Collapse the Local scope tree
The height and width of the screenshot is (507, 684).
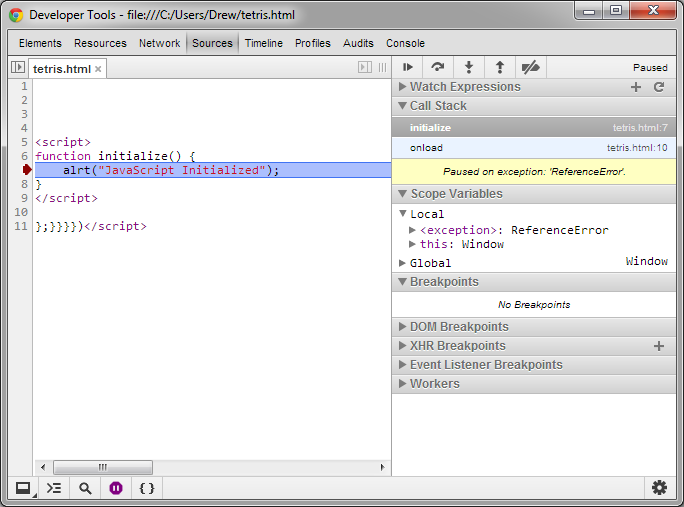pyautogui.click(x=403, y=214)
